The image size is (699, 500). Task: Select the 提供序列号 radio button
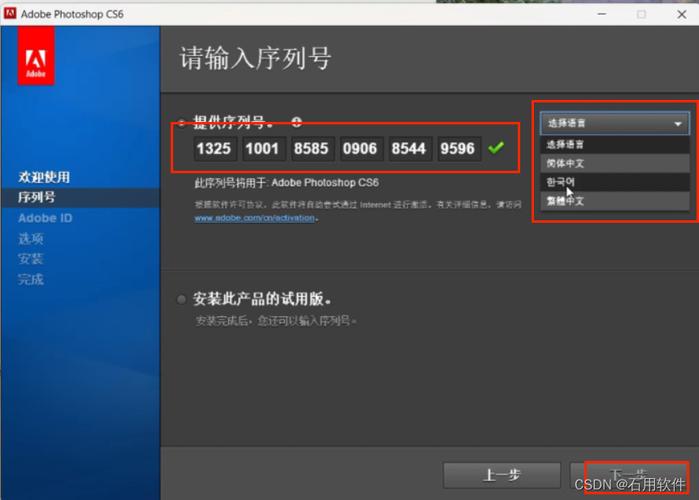click(181, 122)
